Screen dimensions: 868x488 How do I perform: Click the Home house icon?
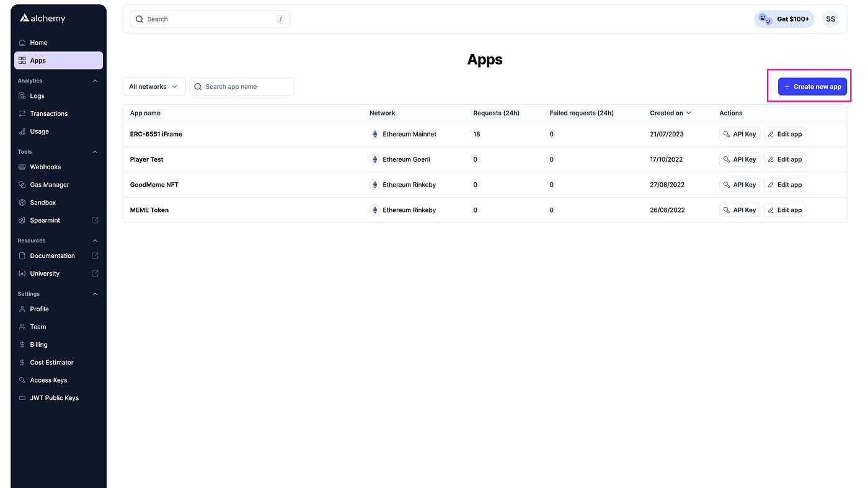tap(22, 43)
